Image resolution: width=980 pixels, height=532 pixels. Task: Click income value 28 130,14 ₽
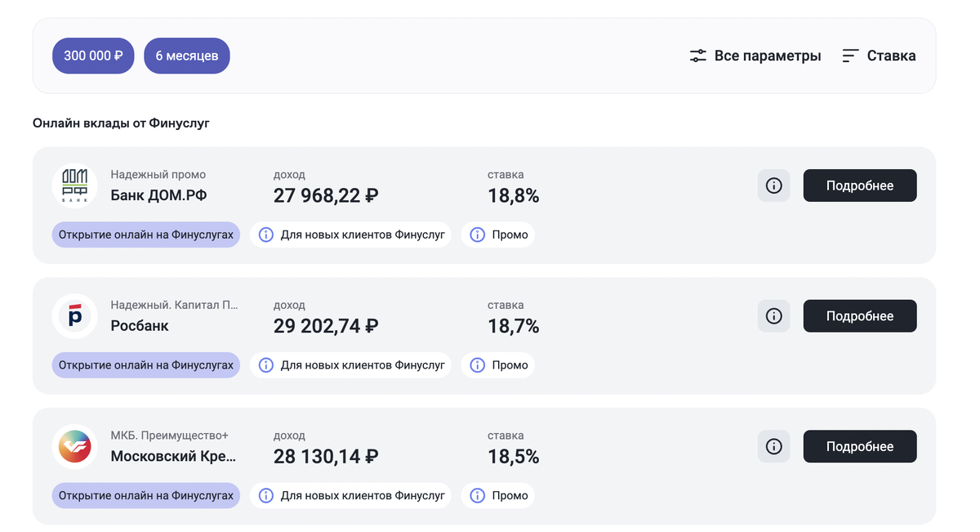click(x=326, y=457)
